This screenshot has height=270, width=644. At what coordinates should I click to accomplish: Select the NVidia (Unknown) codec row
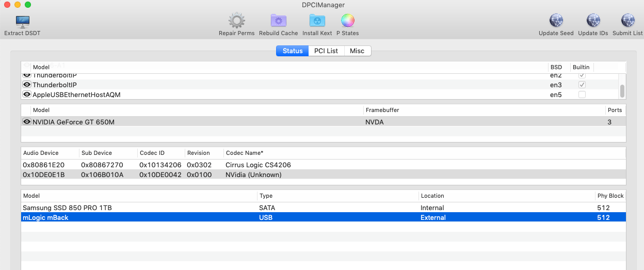[324, 174]
